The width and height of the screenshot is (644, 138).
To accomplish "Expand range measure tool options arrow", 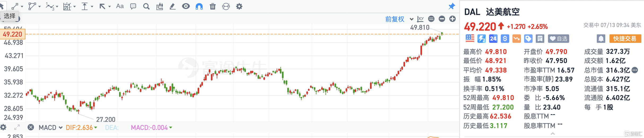I will (x=92, y=7).
